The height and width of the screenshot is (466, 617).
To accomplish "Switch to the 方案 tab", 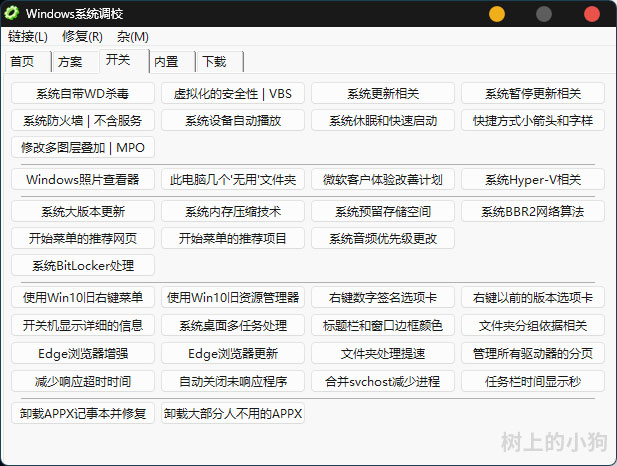I will (x=75, y=62).
